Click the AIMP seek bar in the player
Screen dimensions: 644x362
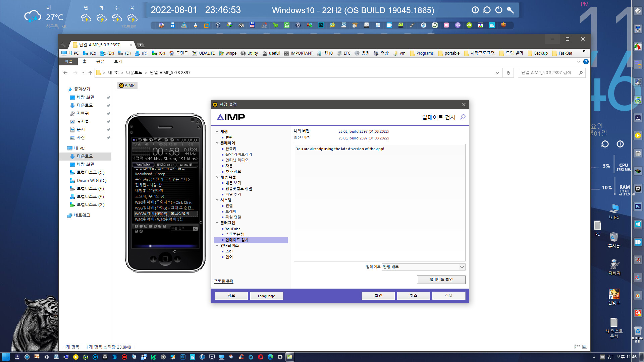point(165,246)
